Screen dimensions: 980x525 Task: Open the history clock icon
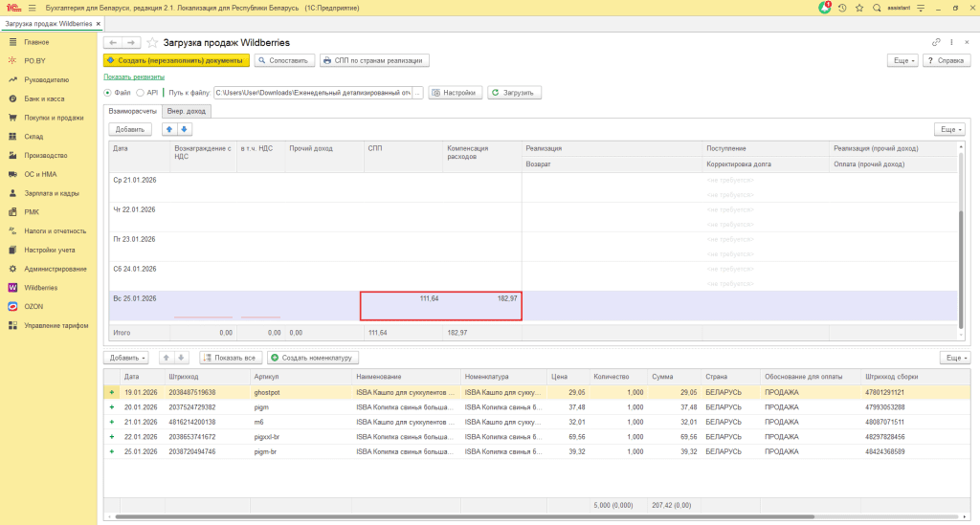coord(842,8)
